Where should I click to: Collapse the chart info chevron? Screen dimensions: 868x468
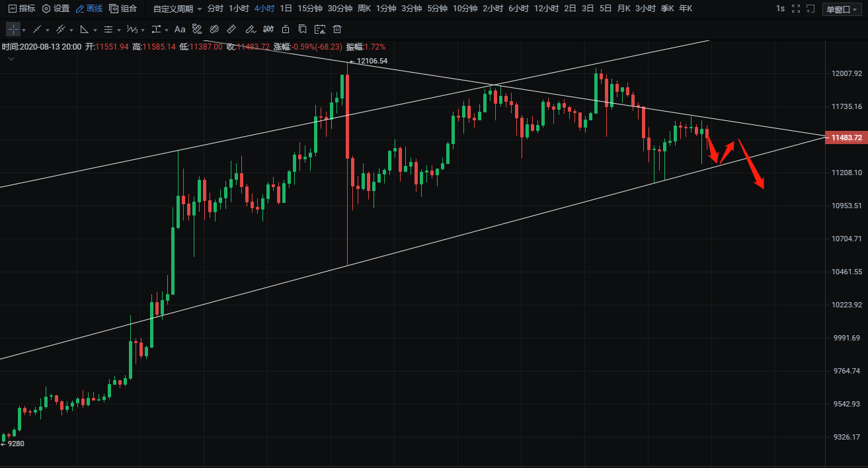11,59
